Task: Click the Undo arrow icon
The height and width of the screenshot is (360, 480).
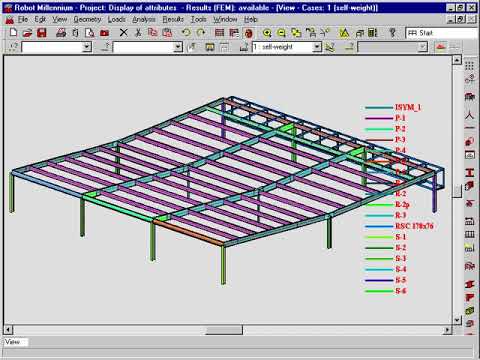Action: click(x=186, y=33)
